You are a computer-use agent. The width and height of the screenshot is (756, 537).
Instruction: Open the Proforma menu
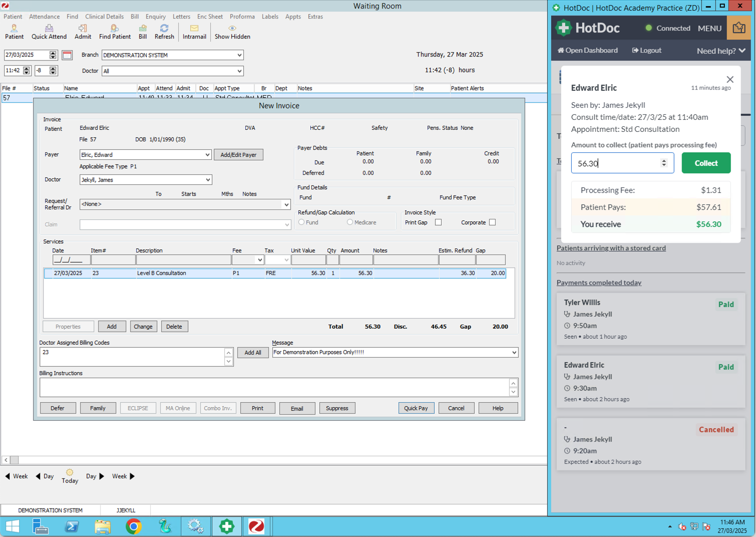242,16
